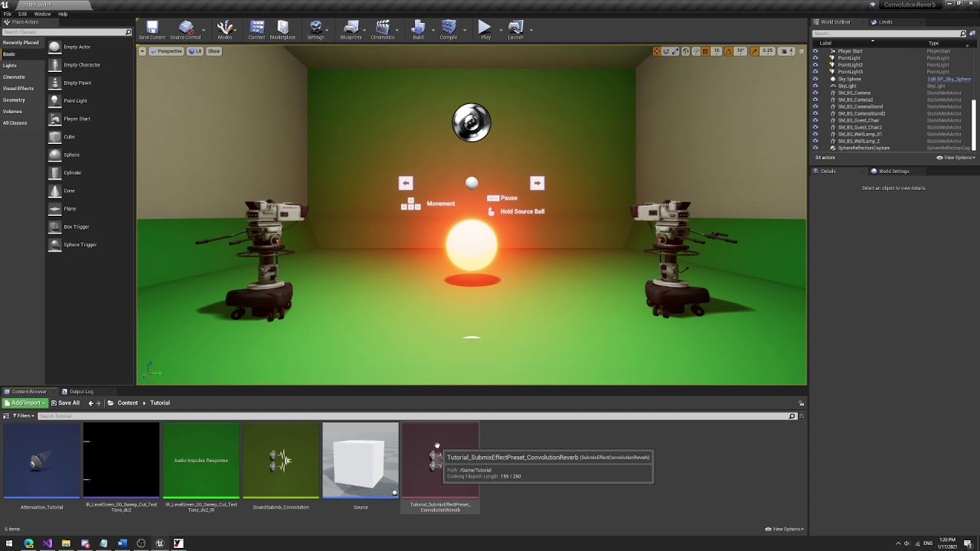The image size is (980, 551).
Task: Go back in Content Browser history
Action: [91, 403]
